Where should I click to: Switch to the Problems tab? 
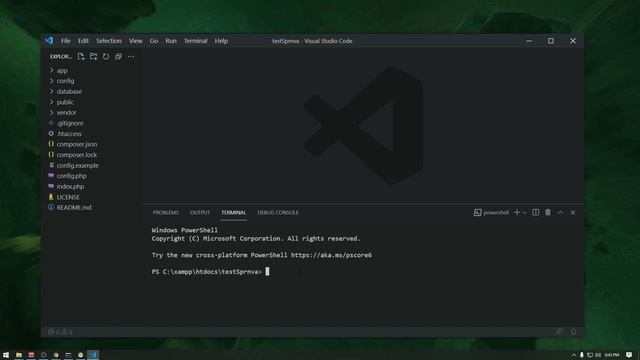coord(166,212)
